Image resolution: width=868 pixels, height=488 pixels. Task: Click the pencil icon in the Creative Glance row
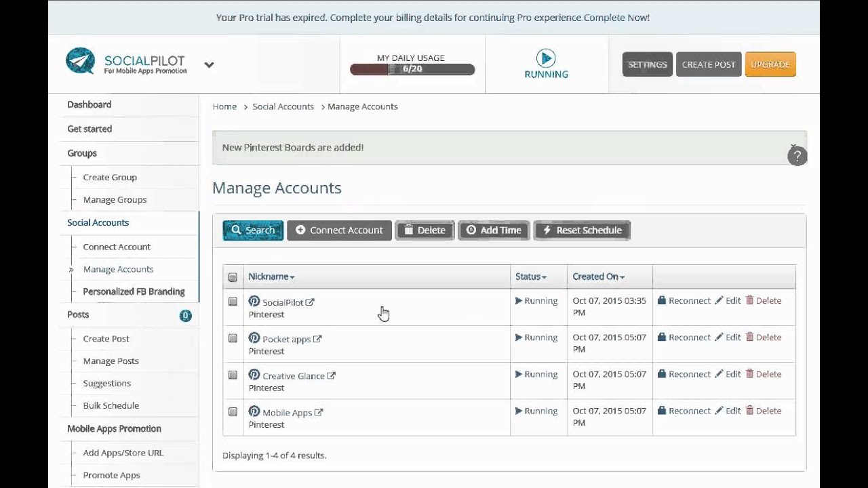(x=719, y=373)
